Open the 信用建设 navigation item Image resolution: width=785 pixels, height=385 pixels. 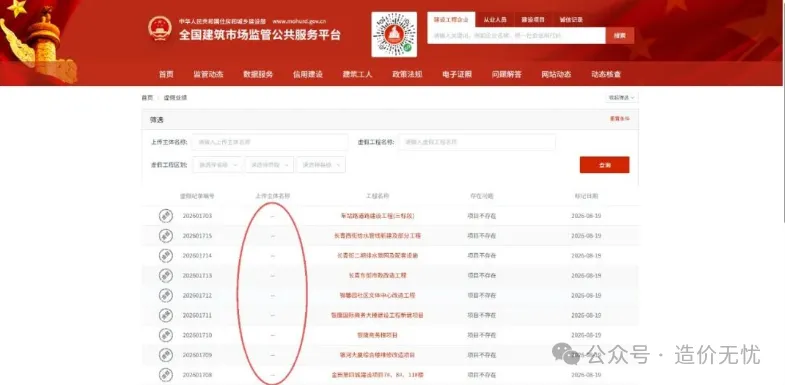[x=308, y=75]
